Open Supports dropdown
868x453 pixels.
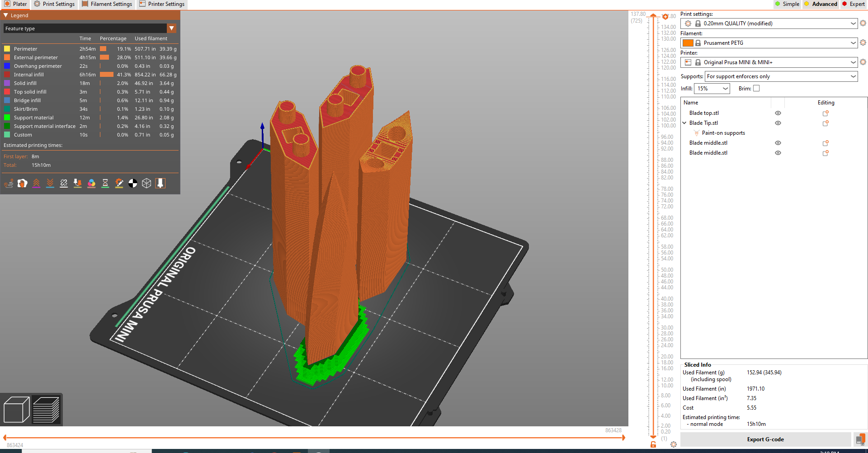point(781,76)
